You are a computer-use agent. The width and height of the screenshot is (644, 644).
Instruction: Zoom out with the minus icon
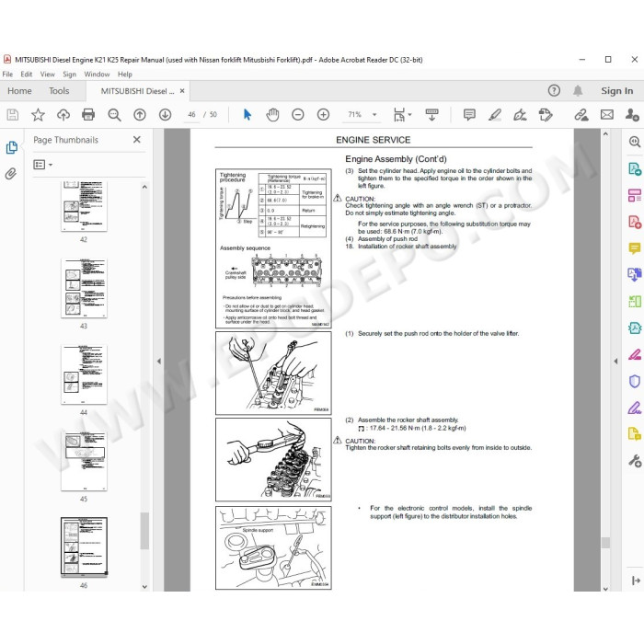[298, 115]
